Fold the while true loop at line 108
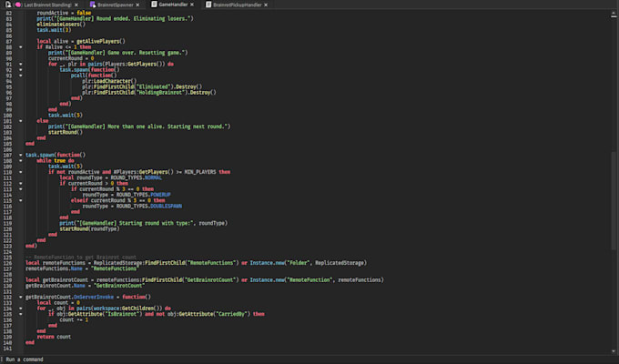Viewport: 619px width, 364px height. coord(21,161)
